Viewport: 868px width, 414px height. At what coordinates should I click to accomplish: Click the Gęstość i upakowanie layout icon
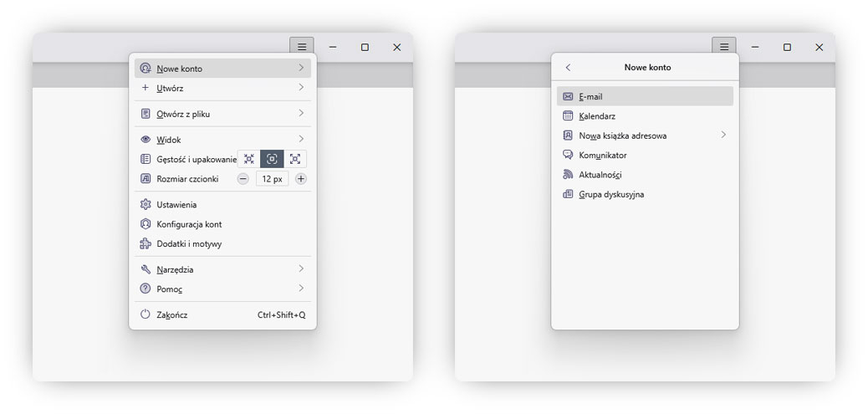[145, 159]
